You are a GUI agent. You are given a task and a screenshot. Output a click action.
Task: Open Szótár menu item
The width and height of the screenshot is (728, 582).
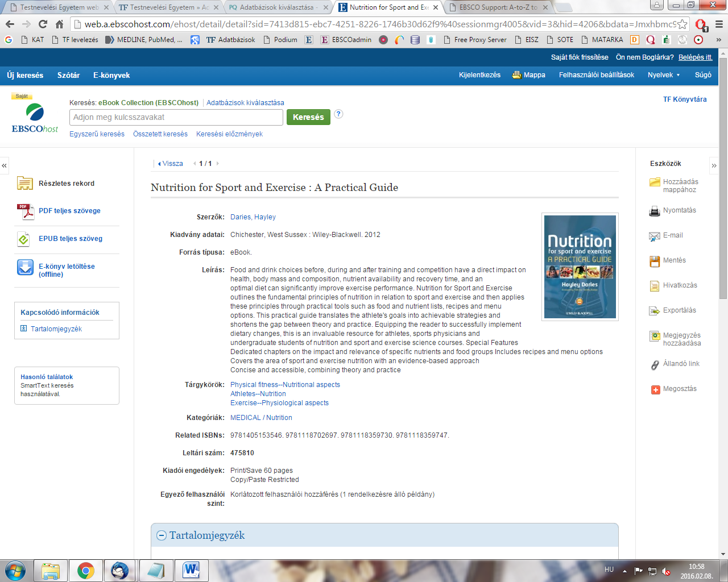[68, 75]
